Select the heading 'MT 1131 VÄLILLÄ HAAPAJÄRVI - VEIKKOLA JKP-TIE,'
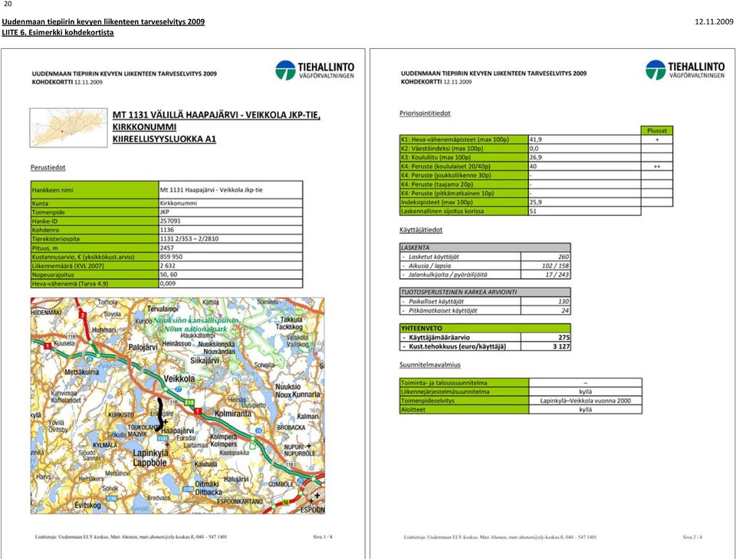Viewport: 736px width, 560px height. tap(216, 115)
